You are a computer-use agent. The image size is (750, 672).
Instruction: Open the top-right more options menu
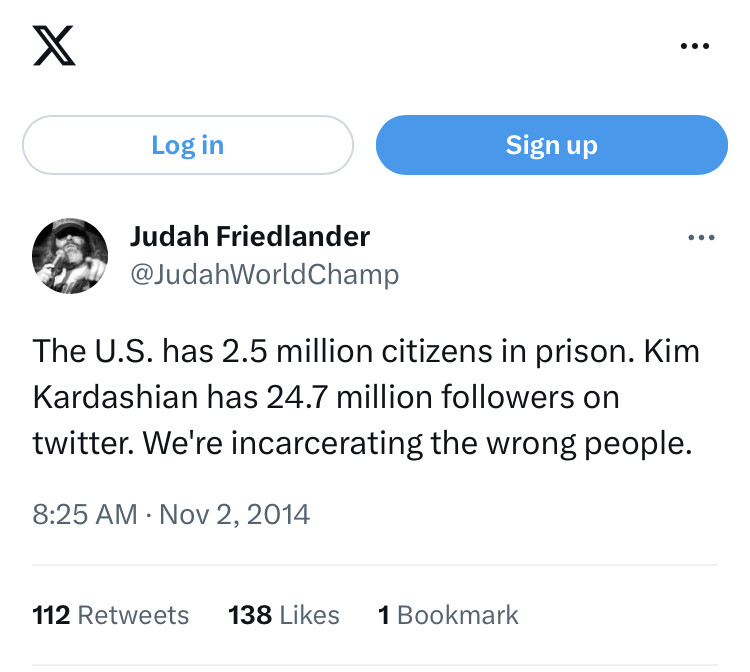[696, 46]
